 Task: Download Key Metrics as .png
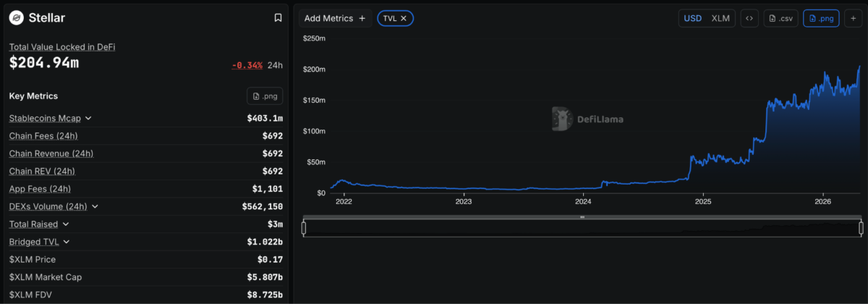(265, 96)
